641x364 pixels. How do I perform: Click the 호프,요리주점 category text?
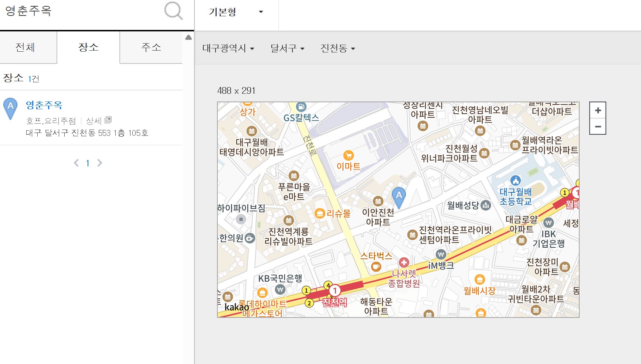point(51,121)
